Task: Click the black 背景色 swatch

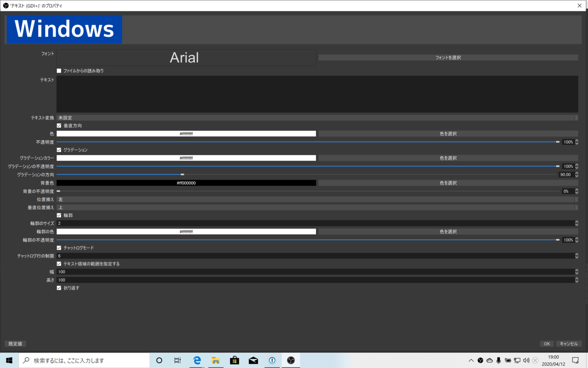Action: tap(186, 183)
